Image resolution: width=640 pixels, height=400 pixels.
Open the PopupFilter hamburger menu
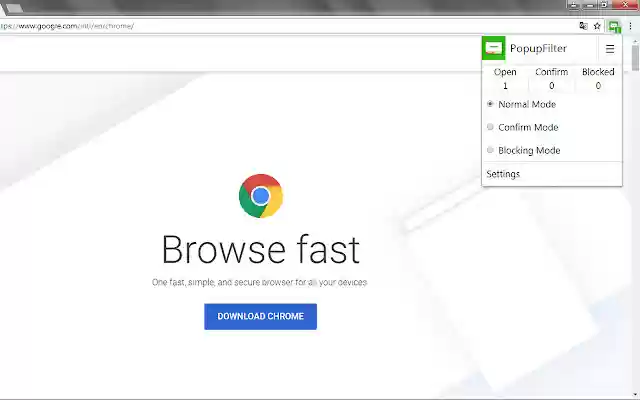point(610,49)
